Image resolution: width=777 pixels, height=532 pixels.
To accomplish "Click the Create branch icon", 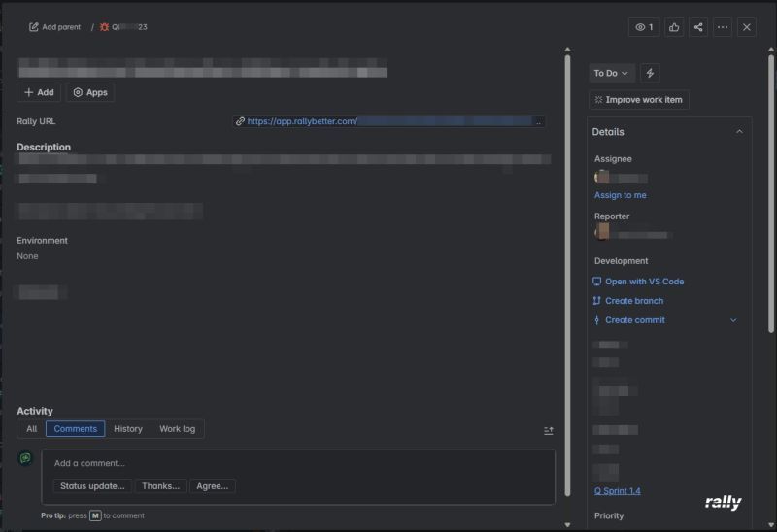I will click(596, 301).
